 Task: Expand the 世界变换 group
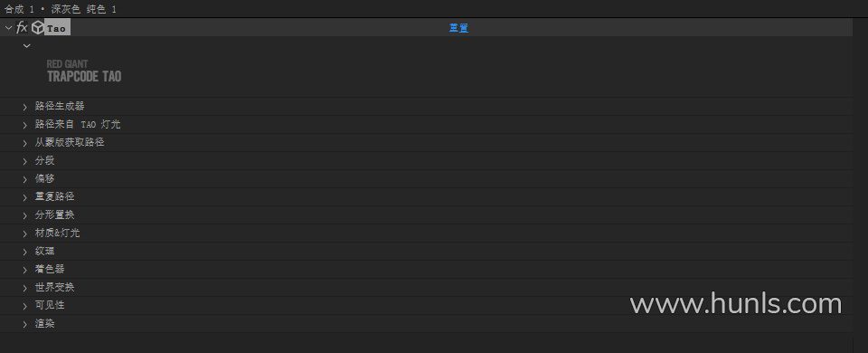click(x=25, y=288)
